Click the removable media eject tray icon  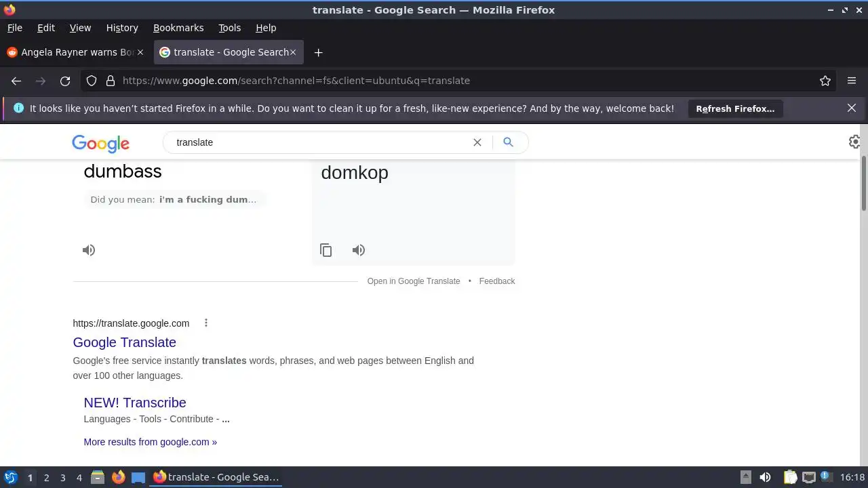click(x=745, y=477)
